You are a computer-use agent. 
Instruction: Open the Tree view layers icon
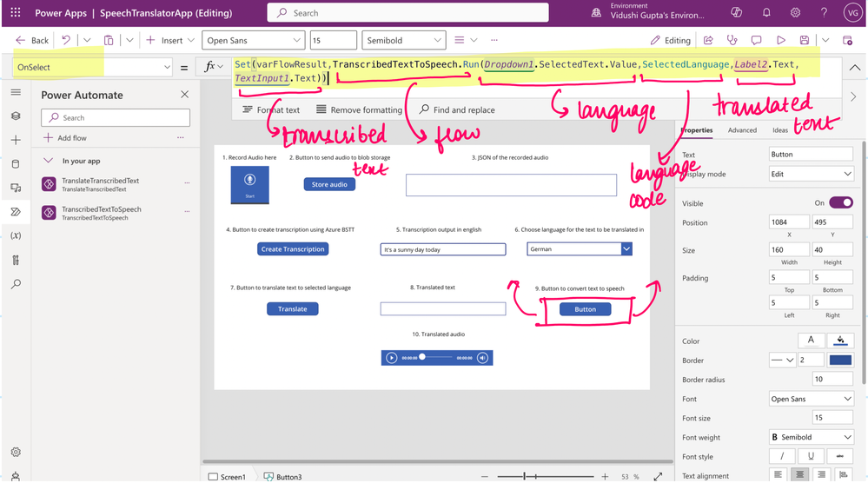pos(16,116)
